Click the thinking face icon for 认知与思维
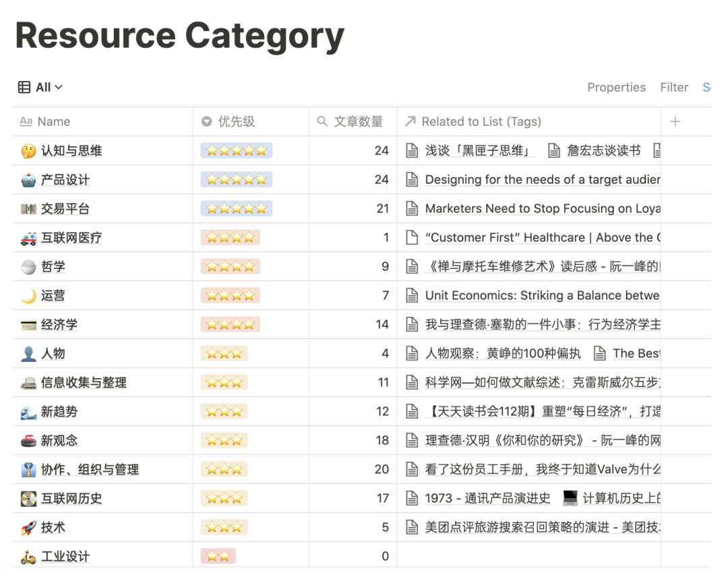 tap(28, 151)
